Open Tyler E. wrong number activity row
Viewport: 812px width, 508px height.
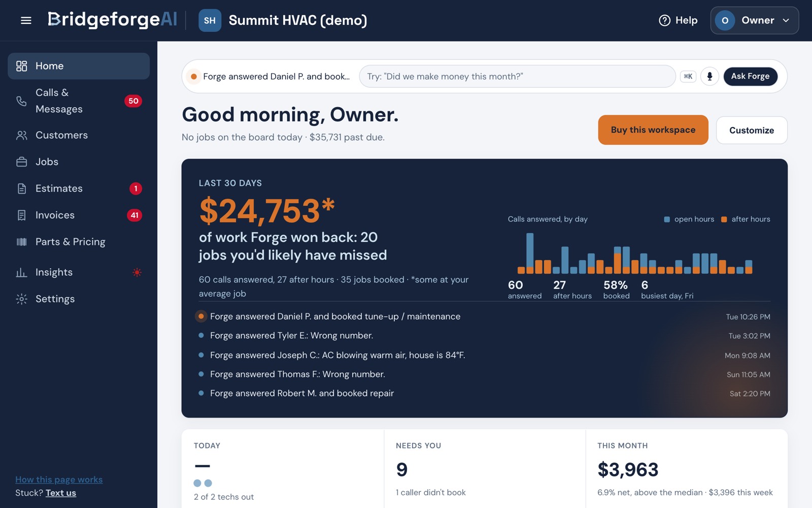[485, 336]
